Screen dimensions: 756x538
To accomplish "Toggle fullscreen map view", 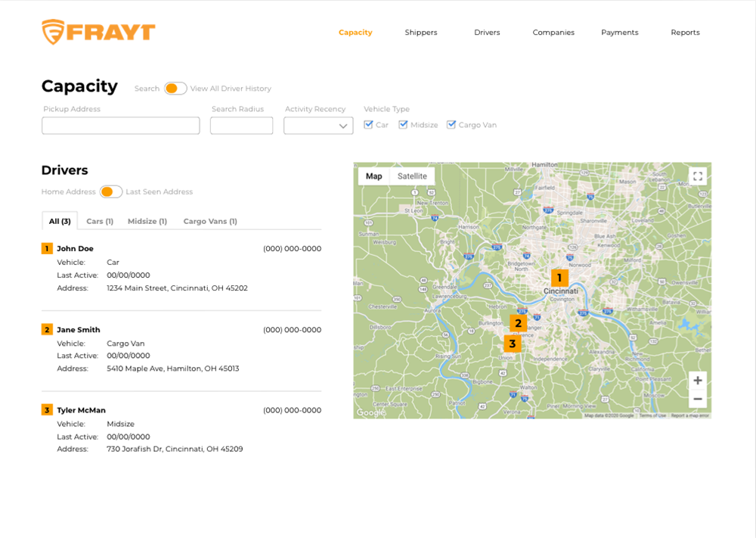I will coord(698,176).
